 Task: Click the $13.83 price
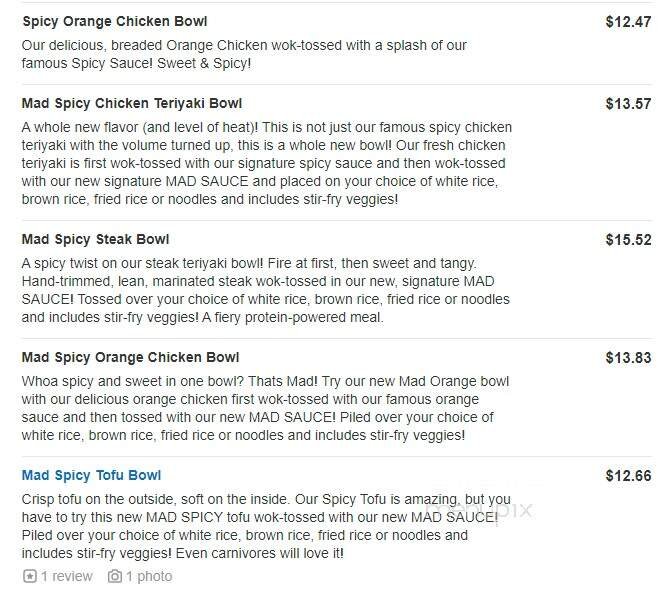click(x=628, y=357)
